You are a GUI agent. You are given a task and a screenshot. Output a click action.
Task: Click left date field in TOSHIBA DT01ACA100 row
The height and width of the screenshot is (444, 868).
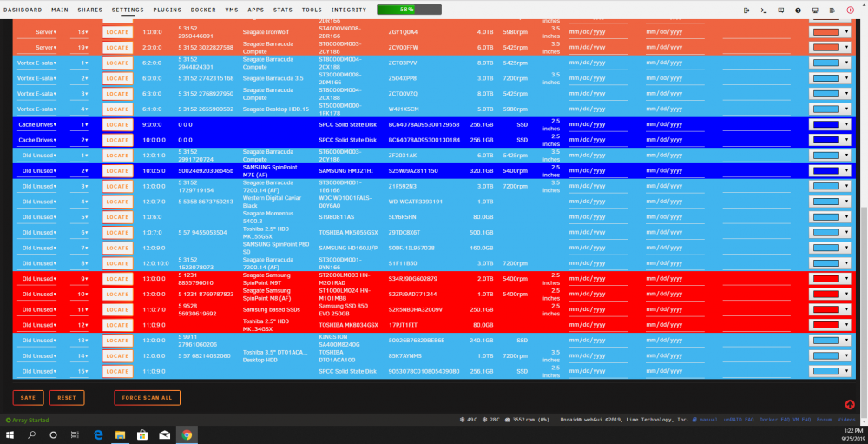[x=597, y=356]
